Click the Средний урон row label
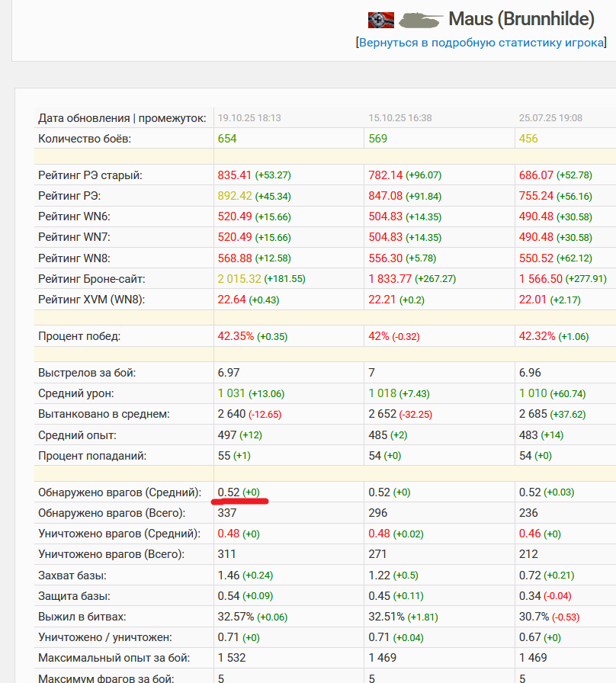Viewport: 616px width, 683px height. pos(76,393)
